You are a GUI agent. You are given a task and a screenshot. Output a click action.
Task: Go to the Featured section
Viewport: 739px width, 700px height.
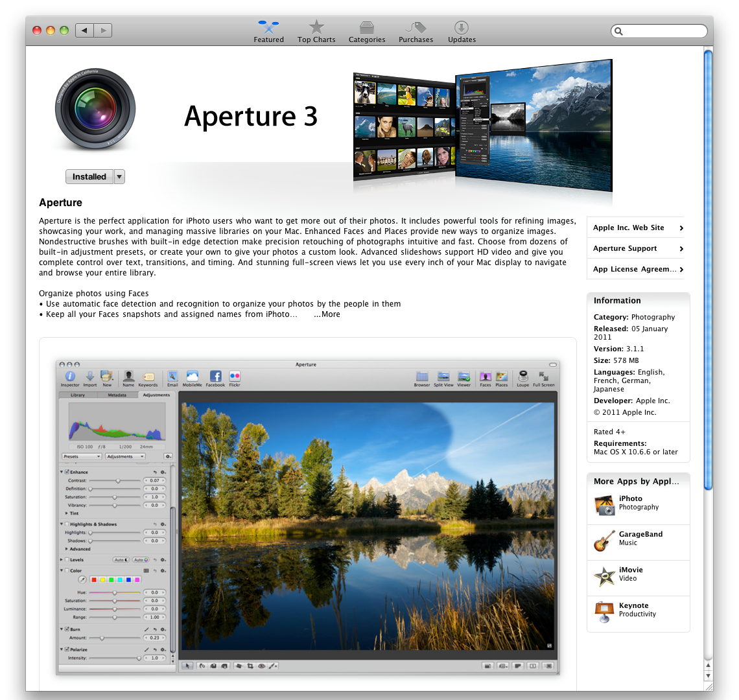pos(268,32)
